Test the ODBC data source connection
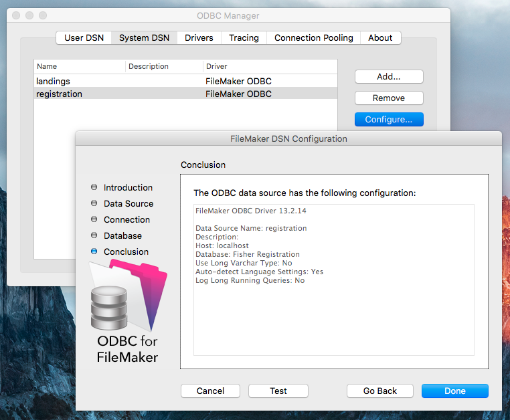 278,391
